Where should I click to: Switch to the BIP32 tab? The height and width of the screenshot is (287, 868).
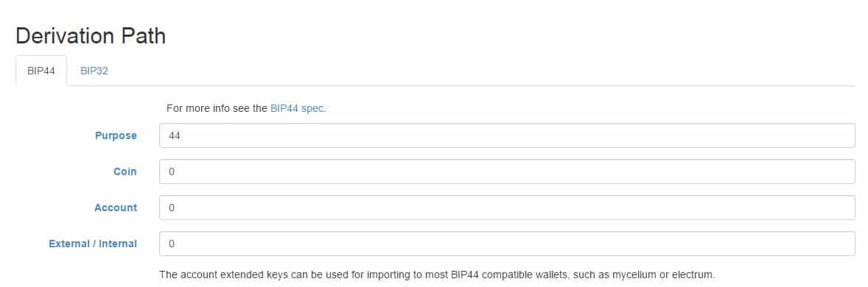click(x=94, y=71)
